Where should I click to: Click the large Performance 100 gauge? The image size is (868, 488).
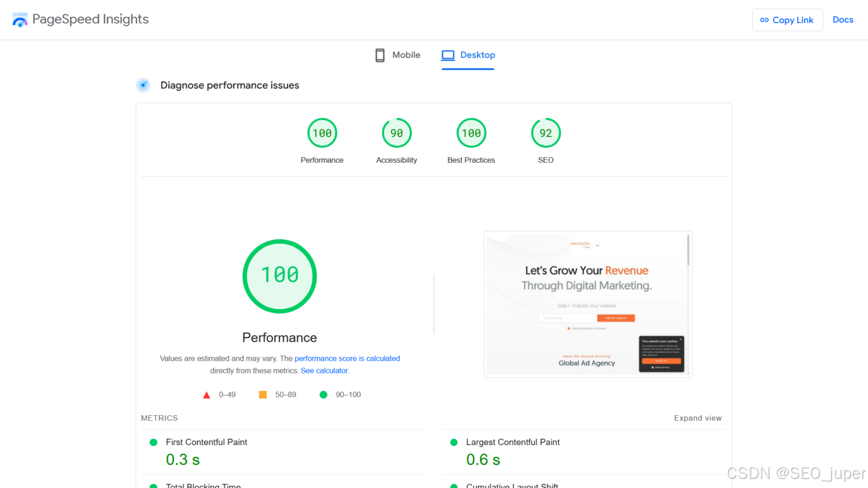click(x=280, y=276)
